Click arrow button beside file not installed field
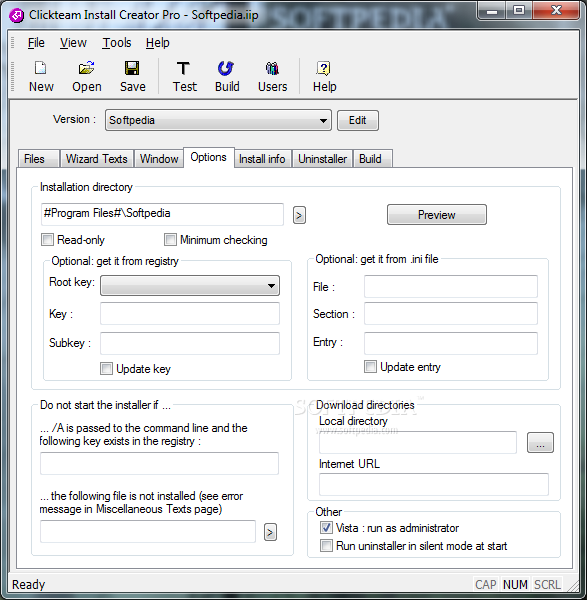The width and height of the screenshot is (587, 600). pos(270,532)
